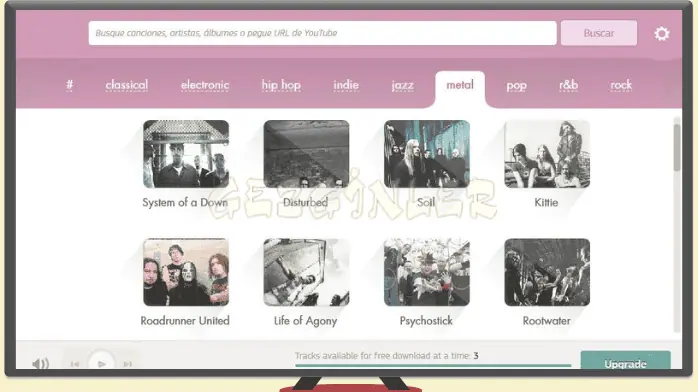The width and height of the screenshot is (698, 392).
Task: Click the Buscar search button
Action: (x=599, y=33)
